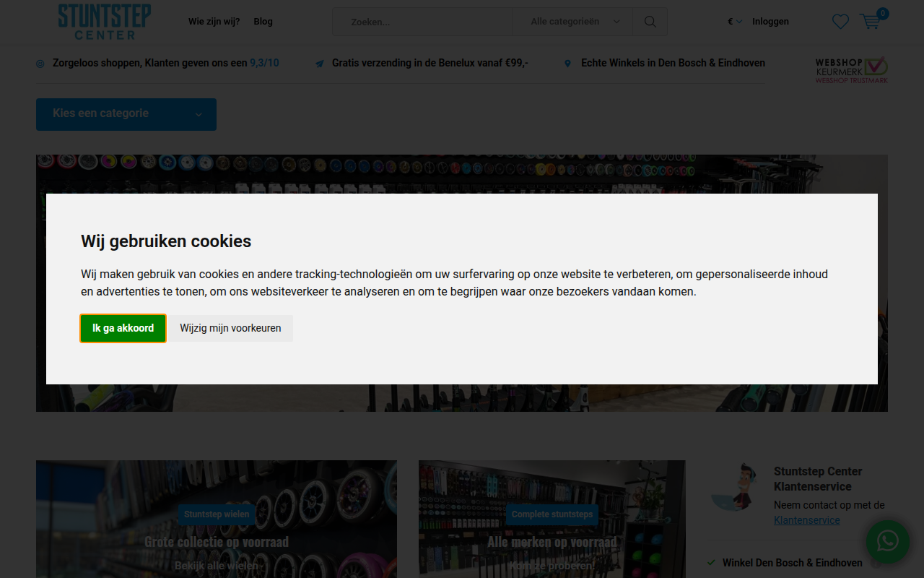Click the Complete stuntsteps label
924x578 pixels.
552,514
